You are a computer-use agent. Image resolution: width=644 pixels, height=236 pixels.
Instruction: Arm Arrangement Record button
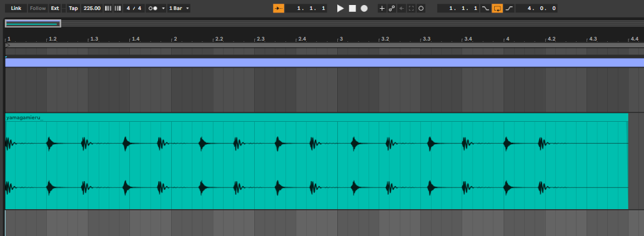(x=364, y=8)
